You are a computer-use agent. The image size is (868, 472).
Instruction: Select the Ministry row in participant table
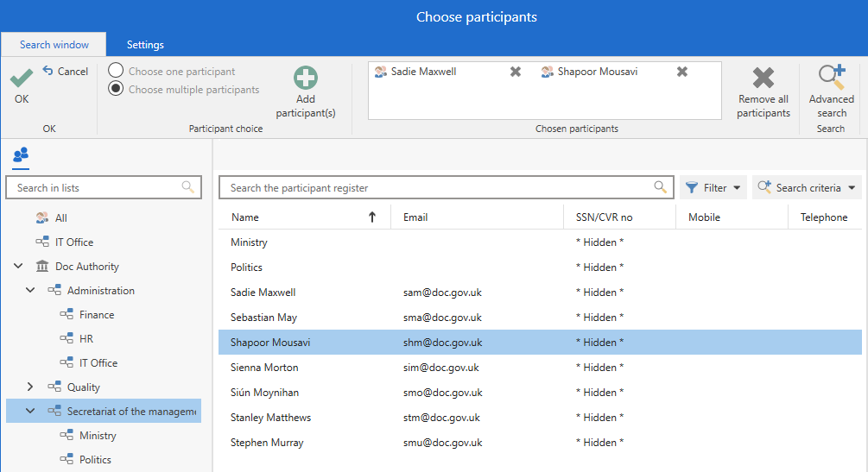[x=541, y=242]
